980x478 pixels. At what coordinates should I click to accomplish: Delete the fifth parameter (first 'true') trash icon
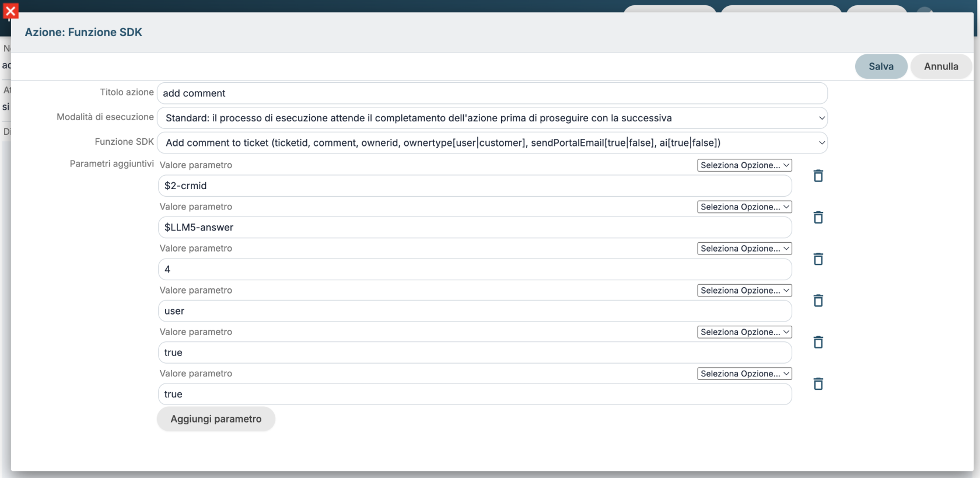pyautogui.click(x=818, y=342)
